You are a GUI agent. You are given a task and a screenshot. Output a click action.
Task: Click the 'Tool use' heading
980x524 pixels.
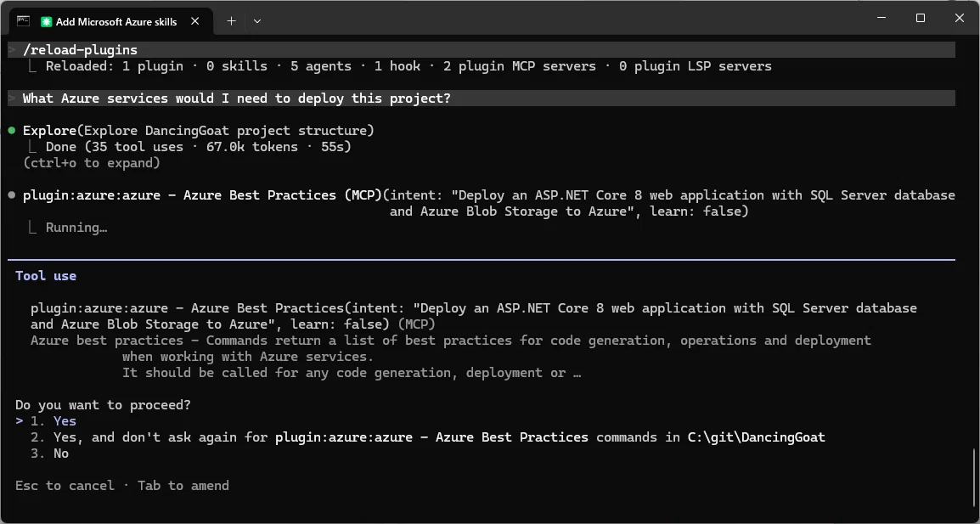tap(46, 276)
